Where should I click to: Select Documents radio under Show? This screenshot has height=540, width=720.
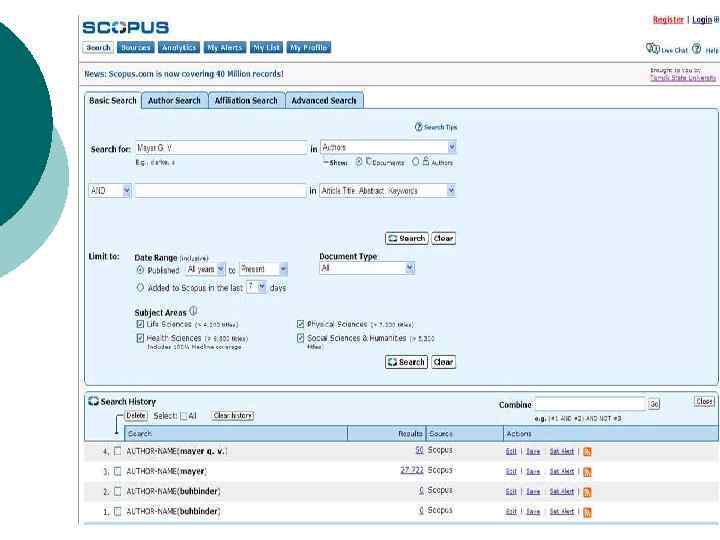pos(359,162)
